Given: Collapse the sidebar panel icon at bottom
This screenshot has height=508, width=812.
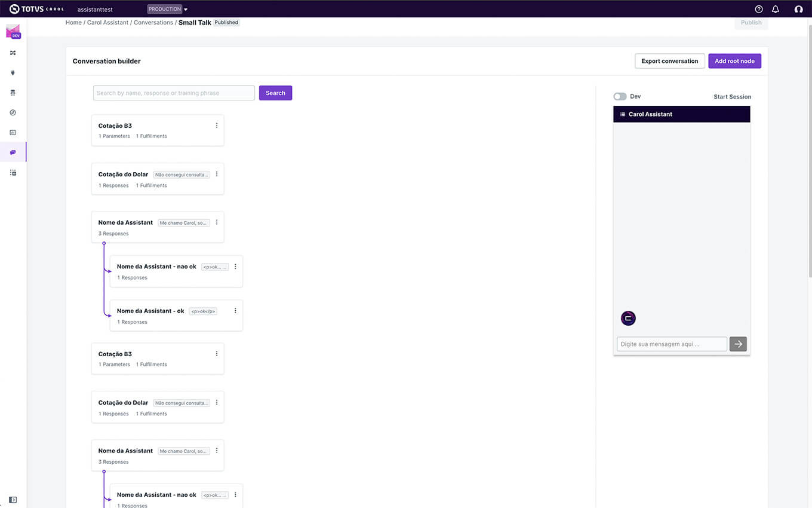Looking at the screenshot, I should (13, 500).
